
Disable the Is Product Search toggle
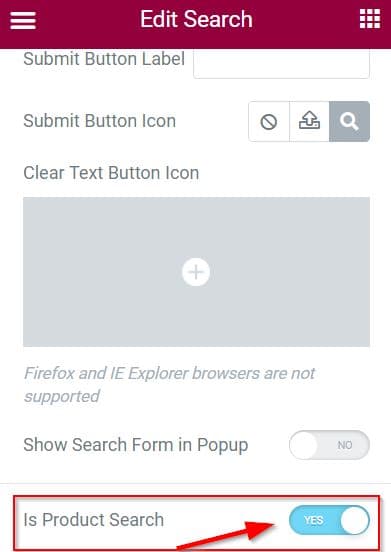click(x=329, y=520)
